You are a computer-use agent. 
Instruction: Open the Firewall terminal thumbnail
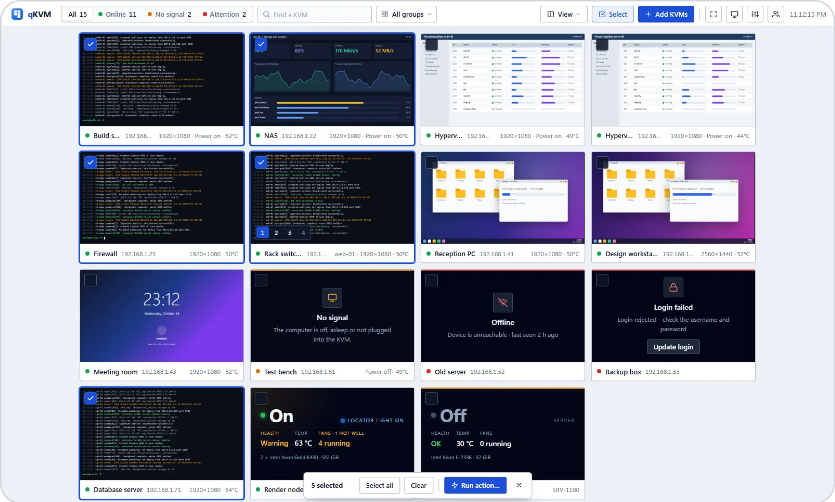click(161, 198)
